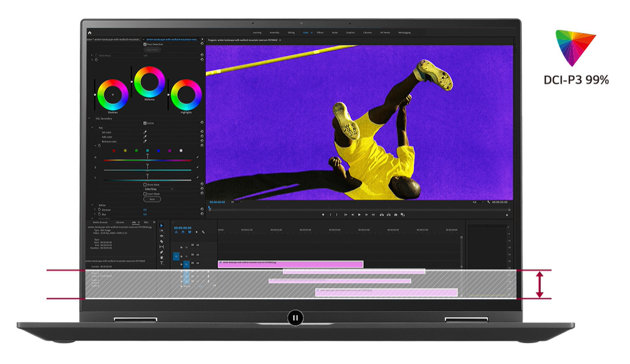Viewport: 630px width, 364px height.
Task: Open the Full playback resolution dropdown
Action: pos(477,202)
